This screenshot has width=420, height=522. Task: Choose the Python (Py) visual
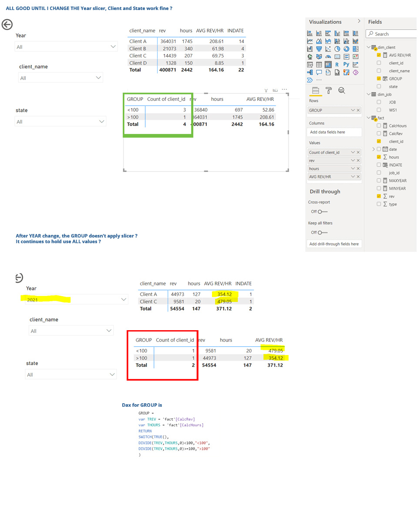click(346, 64)
